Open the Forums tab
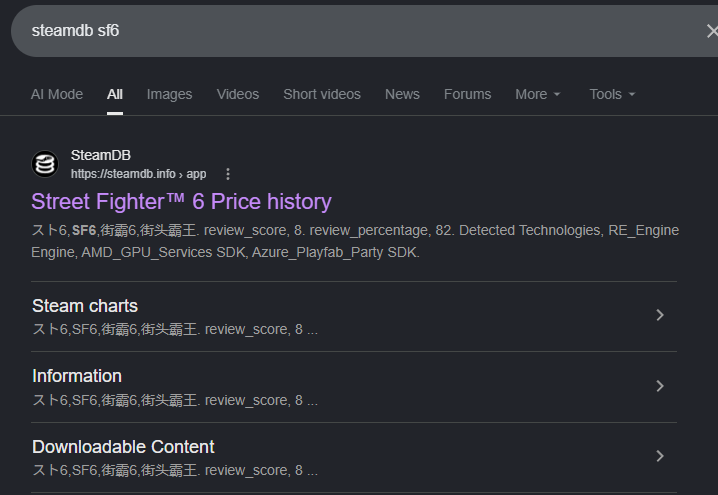The image size is (718, 495). click(468, 94)
